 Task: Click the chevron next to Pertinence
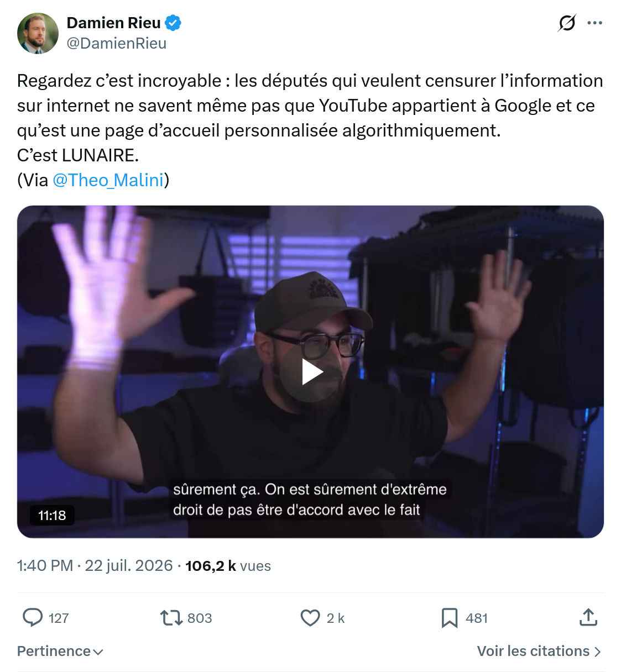tap(98, 652)
